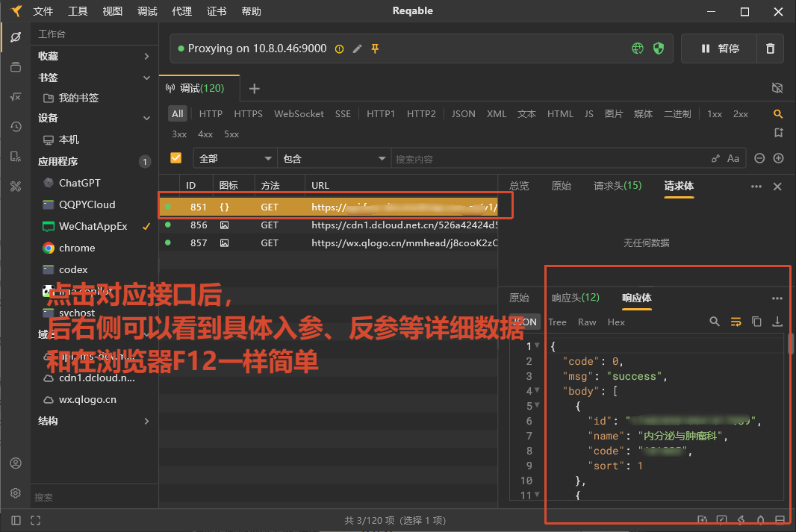
Task: Collapse the 书签 section
Action: (x=94, y=78)
